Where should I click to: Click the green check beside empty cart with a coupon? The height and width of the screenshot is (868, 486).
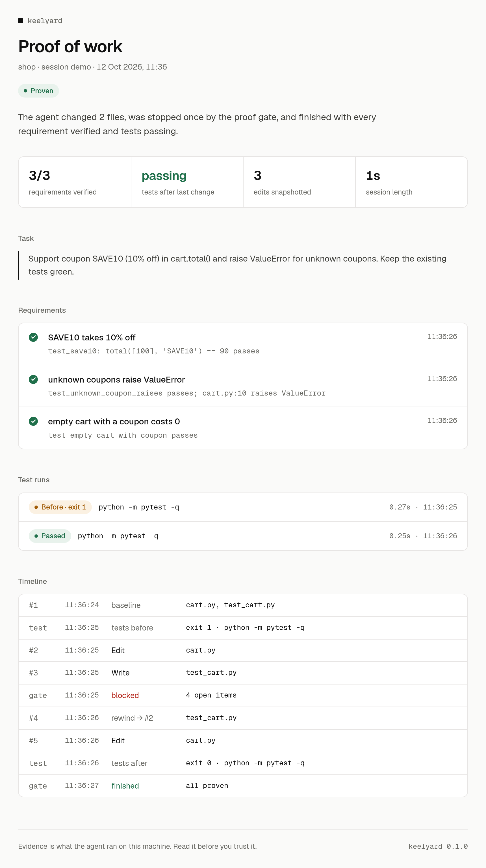coord(33,421)
